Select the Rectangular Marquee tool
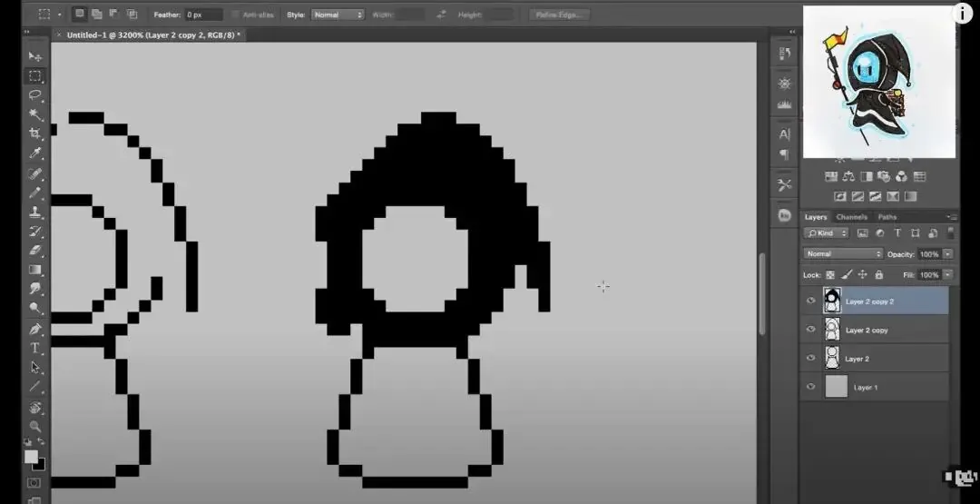980x504 pixels. [35, 76]
